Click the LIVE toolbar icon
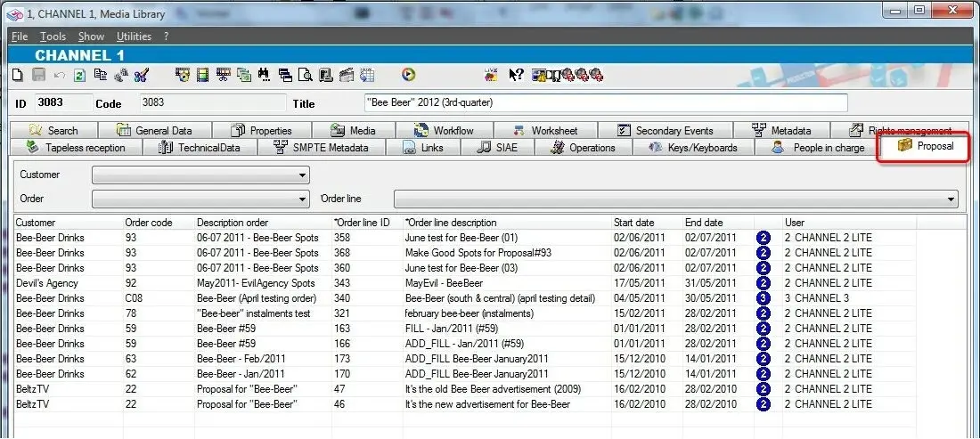The width and height of the screenshot is (980, 439). (493, 75)
